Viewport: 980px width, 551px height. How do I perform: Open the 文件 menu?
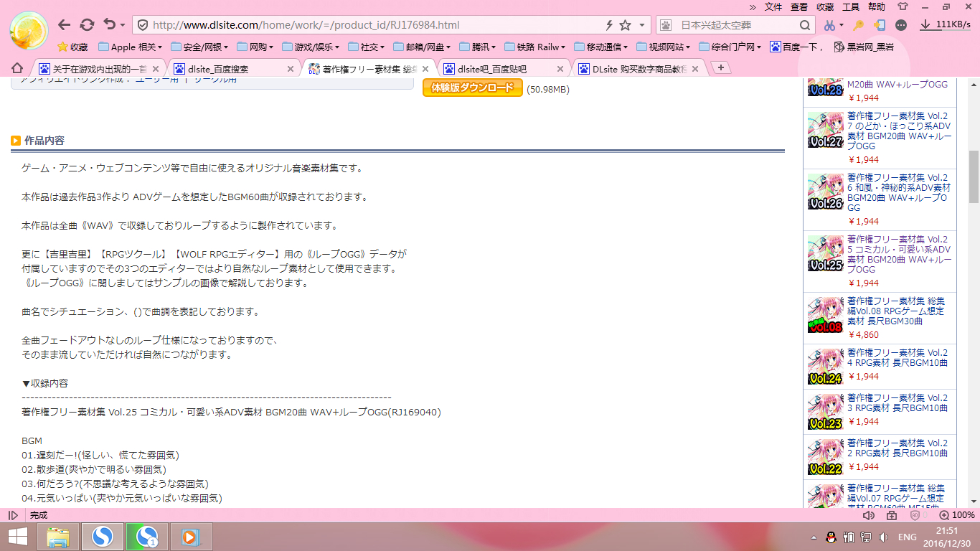click(773, 7)
